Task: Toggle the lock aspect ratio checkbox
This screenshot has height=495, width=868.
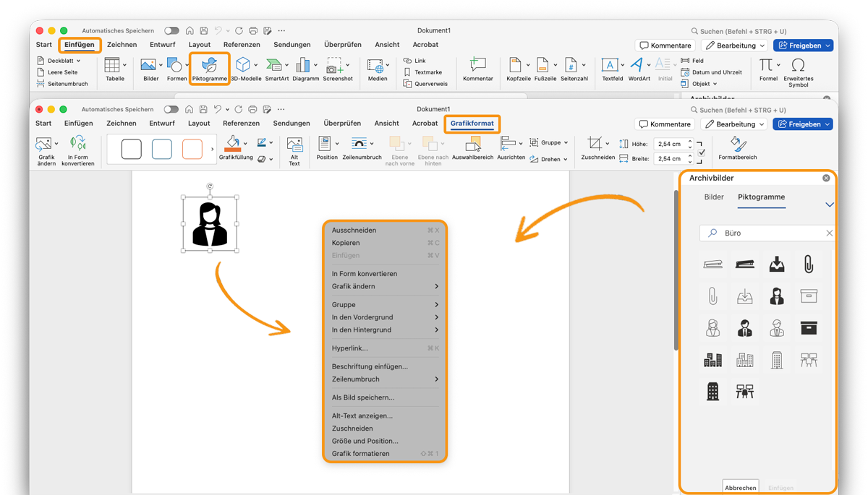Action: [x=702, y=153]
